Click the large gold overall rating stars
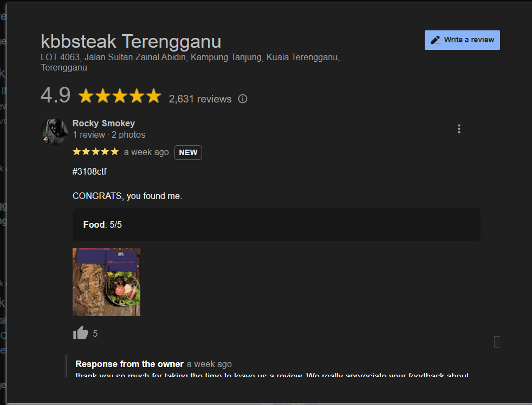 pyautogui.click(x=120, y=97)
